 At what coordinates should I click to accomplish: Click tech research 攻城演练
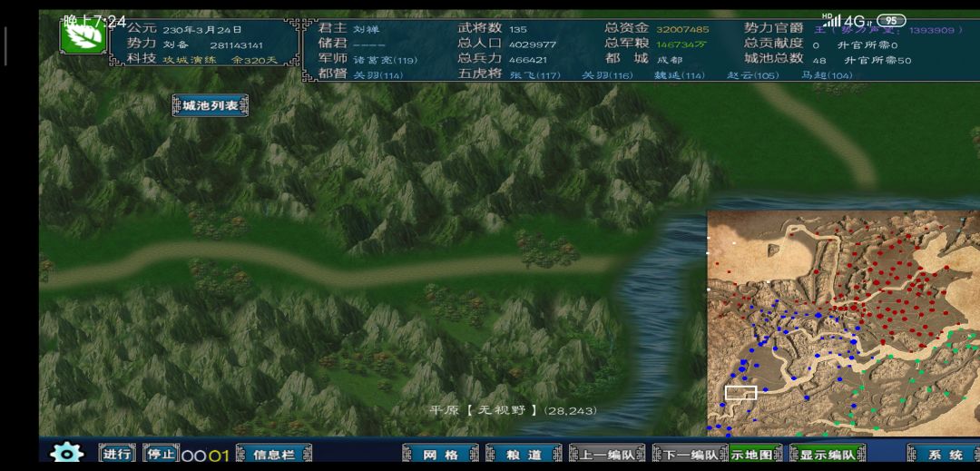[x=190, y=60]
